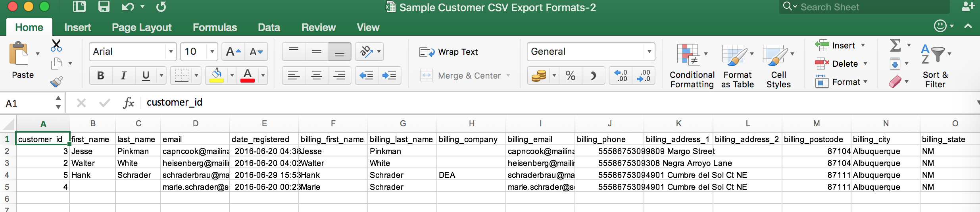Click the Increase Font Size icon
This screenshot has width=980, height=212.
pyautogui.click(x=233, y=52)
